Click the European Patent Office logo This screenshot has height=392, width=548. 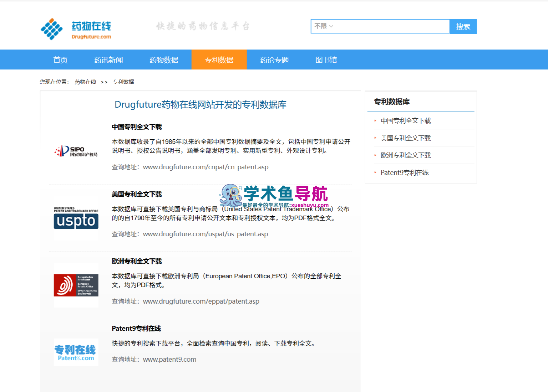[x=76, y=285]
